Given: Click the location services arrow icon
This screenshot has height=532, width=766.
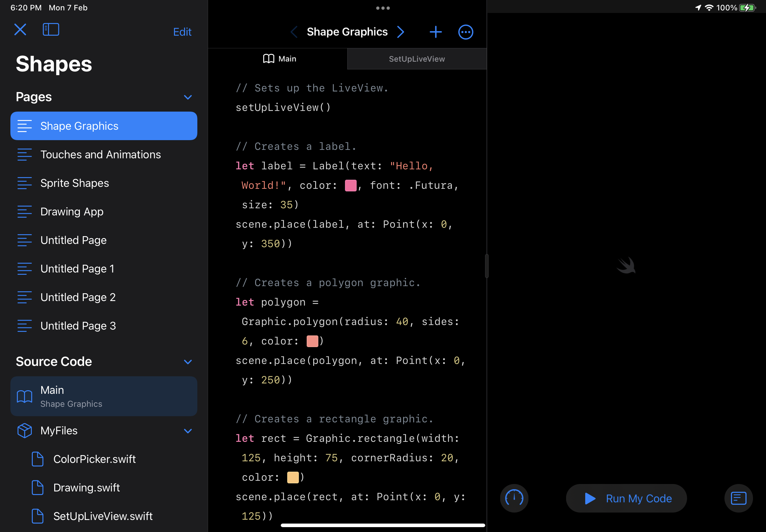Looking at the screenshot, I should click(698, 8).
